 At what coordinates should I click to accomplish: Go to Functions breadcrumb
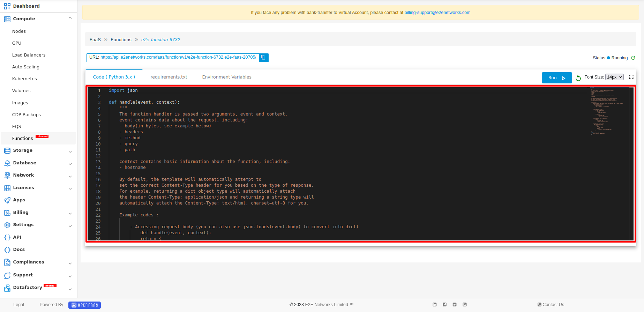(x=121, y=40)
